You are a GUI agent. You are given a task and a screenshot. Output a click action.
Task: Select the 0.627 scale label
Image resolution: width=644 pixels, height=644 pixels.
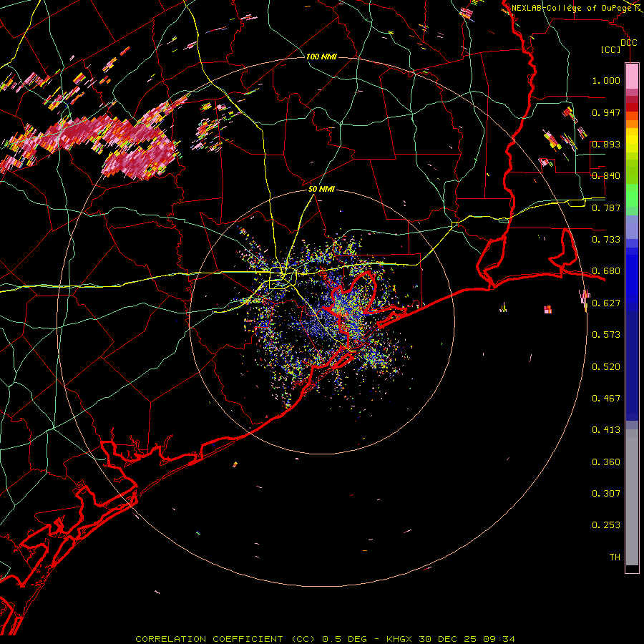[606, 303]
